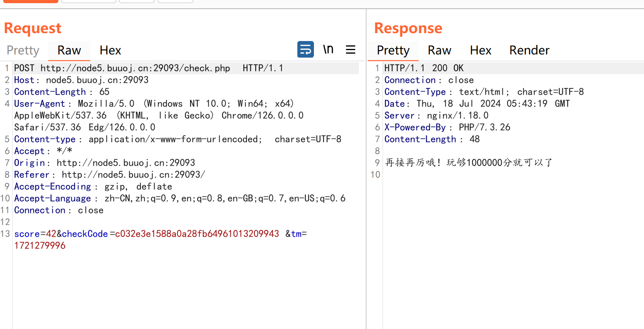Click Content-Length header in request
Screen dimensions: 644x329
62,92
